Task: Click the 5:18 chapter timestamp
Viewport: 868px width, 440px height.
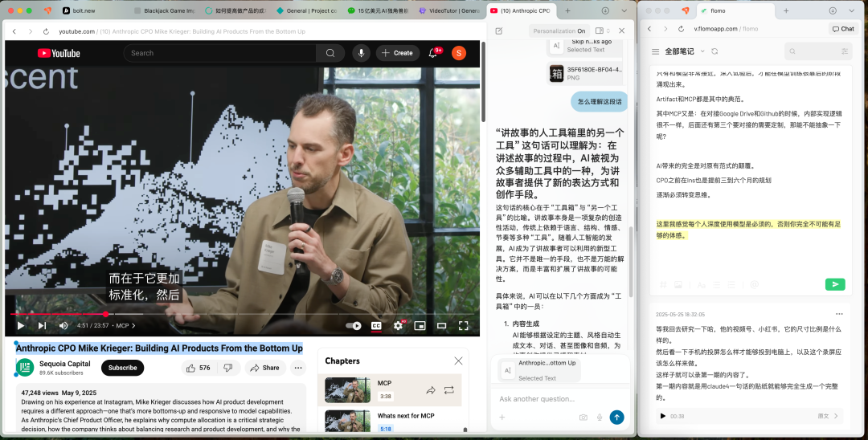Action: pyautogui.click(x=386, y=429)
